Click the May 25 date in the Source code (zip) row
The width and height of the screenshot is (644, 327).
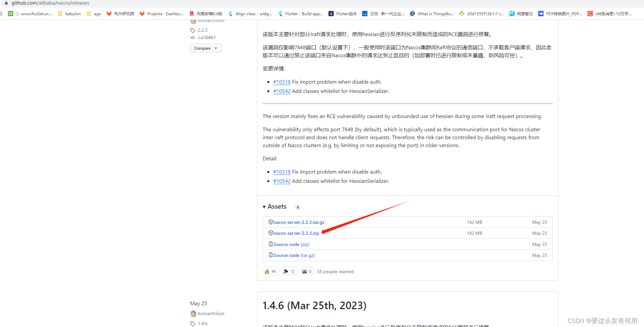pos(540,244)
